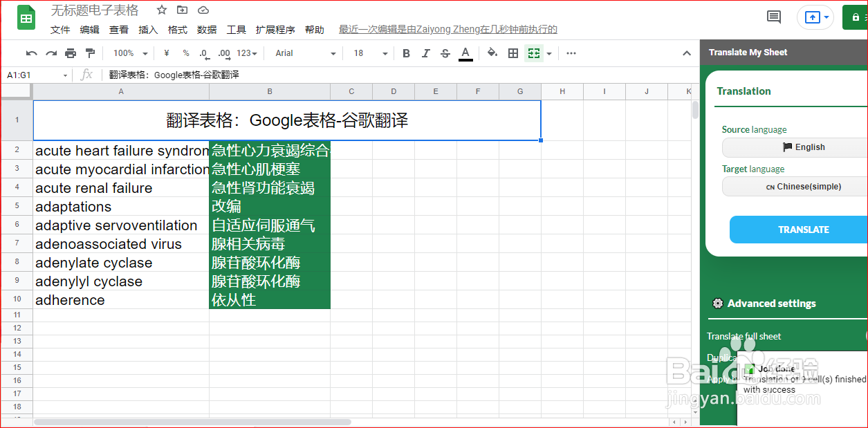This screenshot has height=428, width=868.
Task: Activate the paint format tool
Action: coord(90,53)
